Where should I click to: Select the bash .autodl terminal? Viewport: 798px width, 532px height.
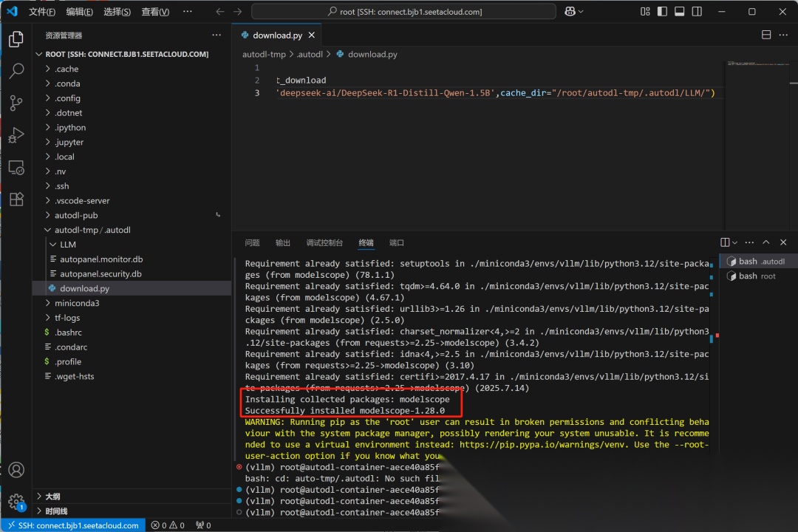[x=758, y=261]
